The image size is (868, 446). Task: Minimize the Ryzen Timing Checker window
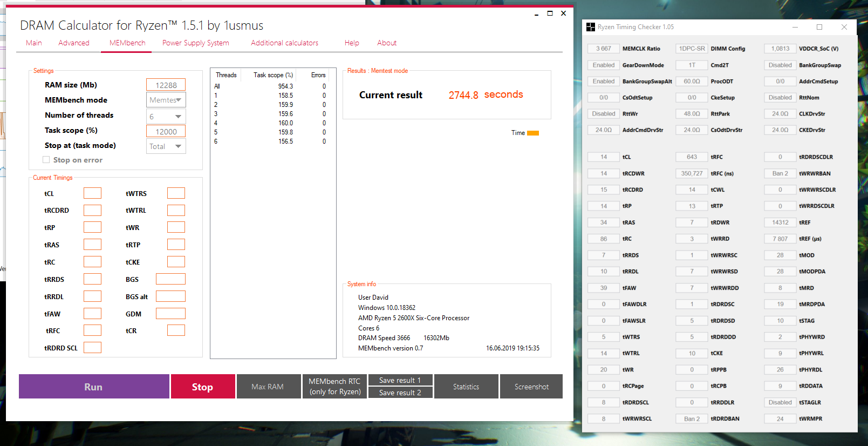[x=795, y=27]
